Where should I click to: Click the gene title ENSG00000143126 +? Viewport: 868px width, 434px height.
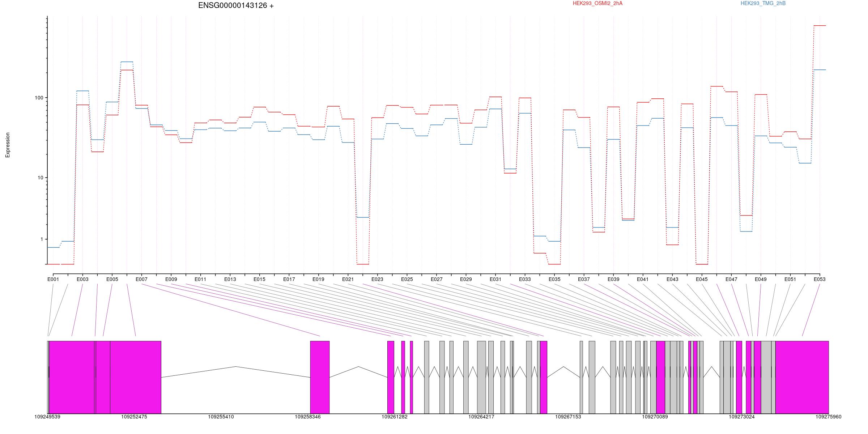(236, 5)
